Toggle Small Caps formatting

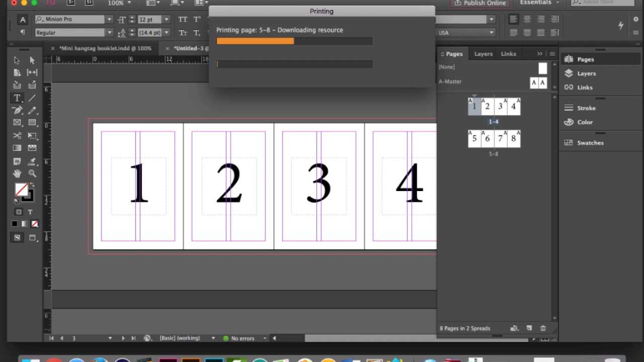(183, 33)
